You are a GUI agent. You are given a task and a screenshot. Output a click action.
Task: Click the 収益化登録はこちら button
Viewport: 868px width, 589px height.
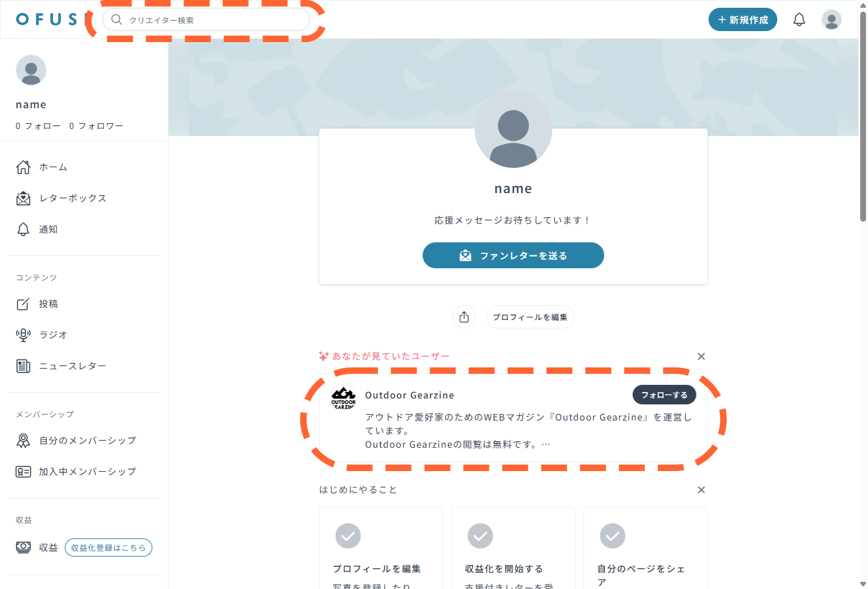(x=108, y=548)
